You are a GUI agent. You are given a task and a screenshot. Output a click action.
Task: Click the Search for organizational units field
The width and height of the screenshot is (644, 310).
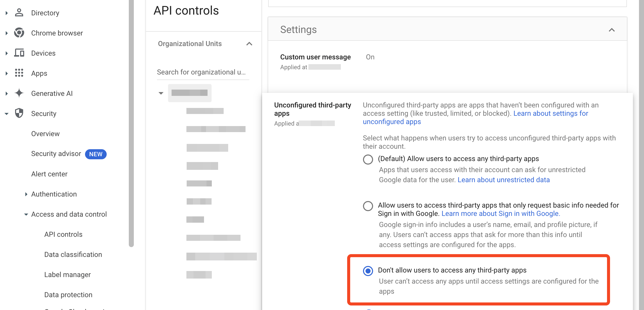pos(203,72)
